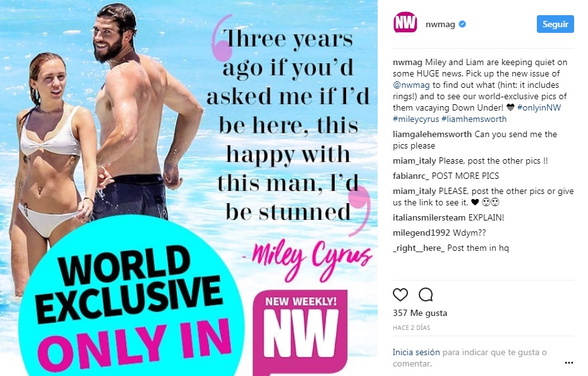This screenshot has width=588, height=376.
Task: Open the #mileycyrus hashtag
Action: pyautogui.click(x=416, y=119)
